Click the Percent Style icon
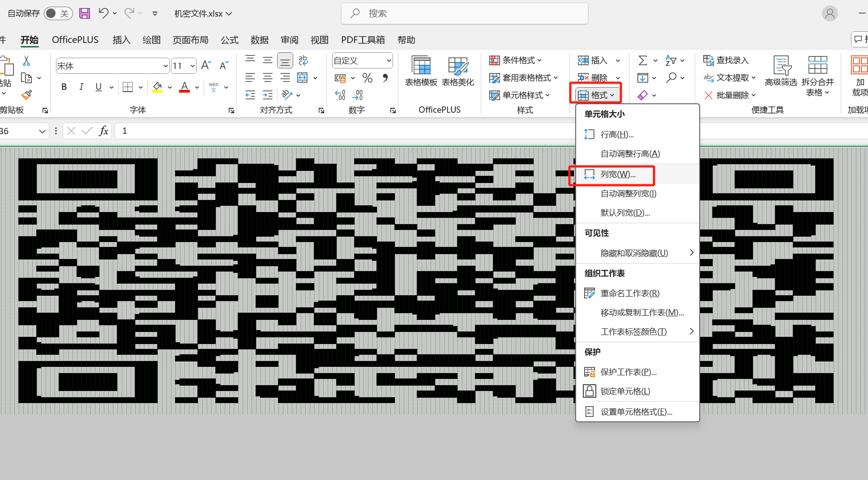The width and height of the screenshot is (868, 480). [x=368, y=78]
